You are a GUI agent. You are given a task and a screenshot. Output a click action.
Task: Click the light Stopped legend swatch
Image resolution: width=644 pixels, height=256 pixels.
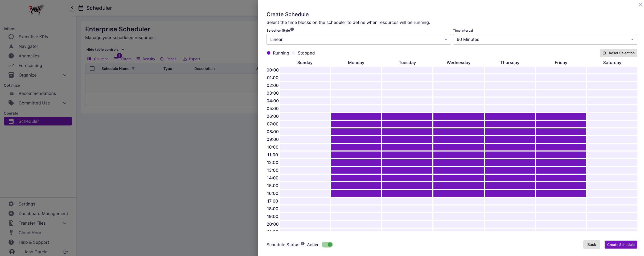click(x=293, y=53)
